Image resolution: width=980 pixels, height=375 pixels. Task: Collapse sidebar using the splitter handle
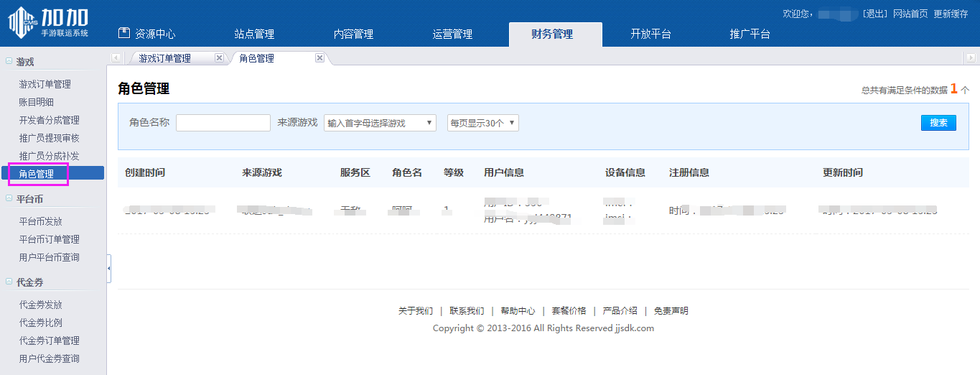[x=108, y=268]
